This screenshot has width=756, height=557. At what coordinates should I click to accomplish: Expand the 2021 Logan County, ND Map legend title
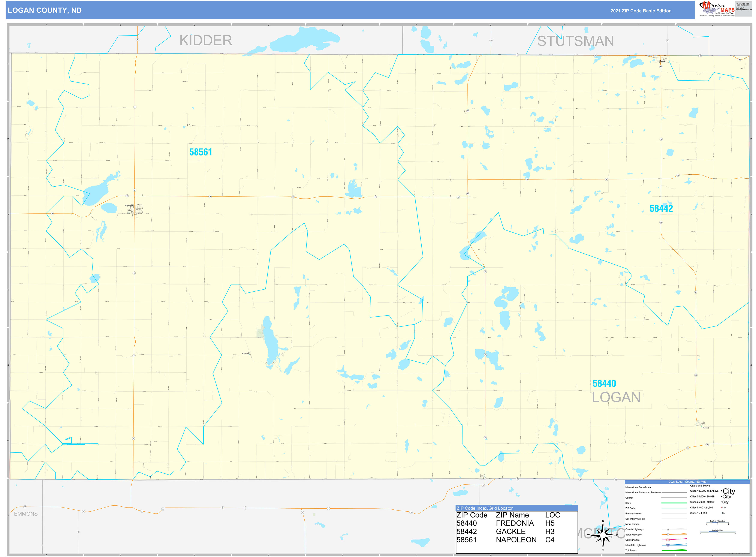687,482
